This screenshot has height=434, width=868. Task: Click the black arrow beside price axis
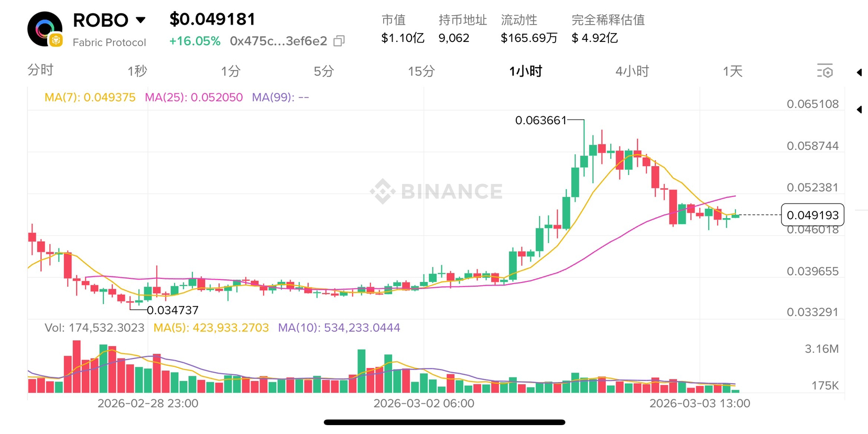click(x=859, y=110)
